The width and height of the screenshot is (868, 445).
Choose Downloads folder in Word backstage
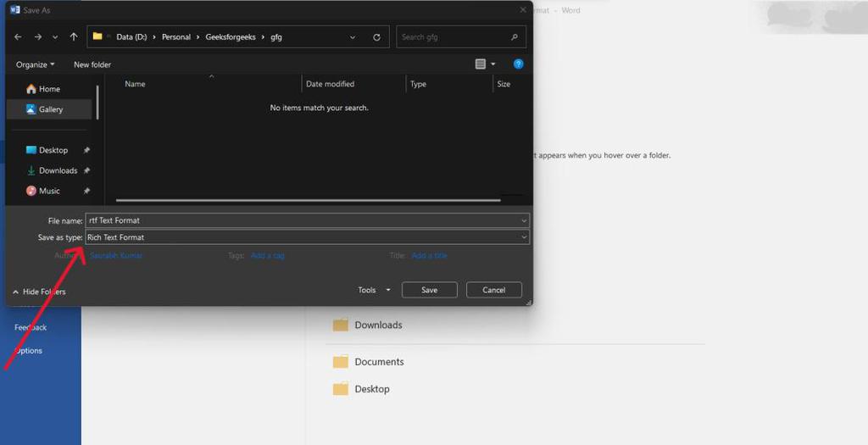(368, 325)
